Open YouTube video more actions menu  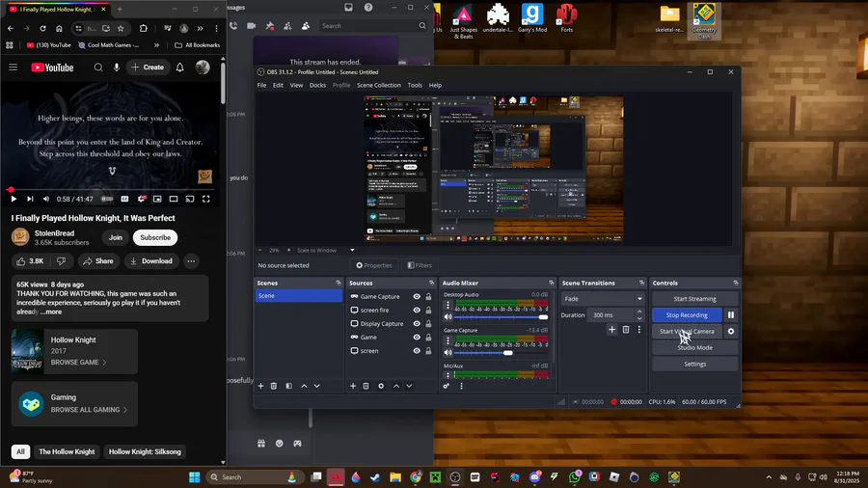coord(191,261)
